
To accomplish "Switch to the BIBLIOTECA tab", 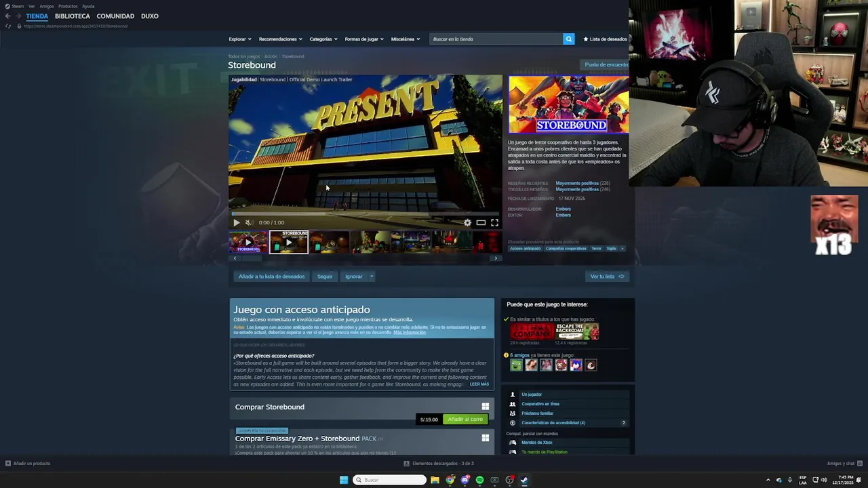I will 73,16.
